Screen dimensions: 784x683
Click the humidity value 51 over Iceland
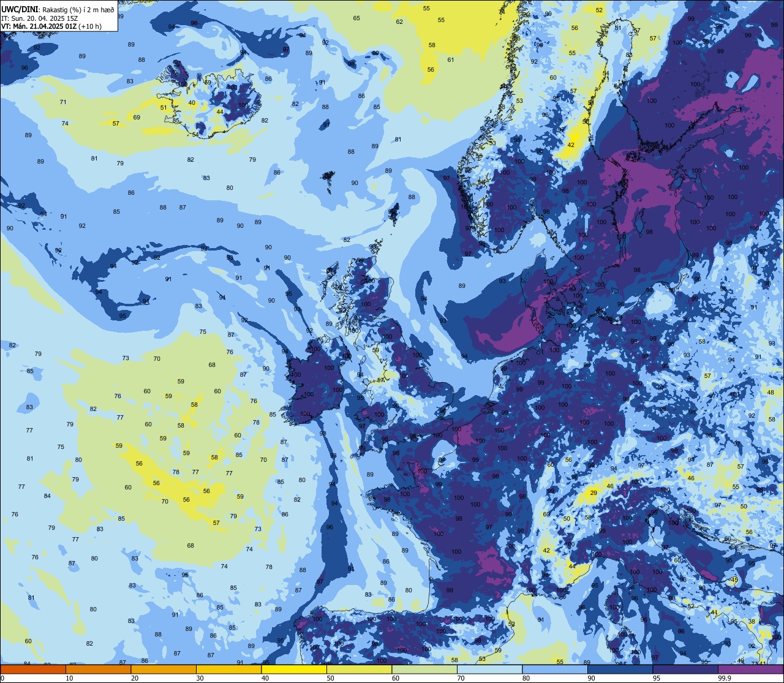coord(164,108)
